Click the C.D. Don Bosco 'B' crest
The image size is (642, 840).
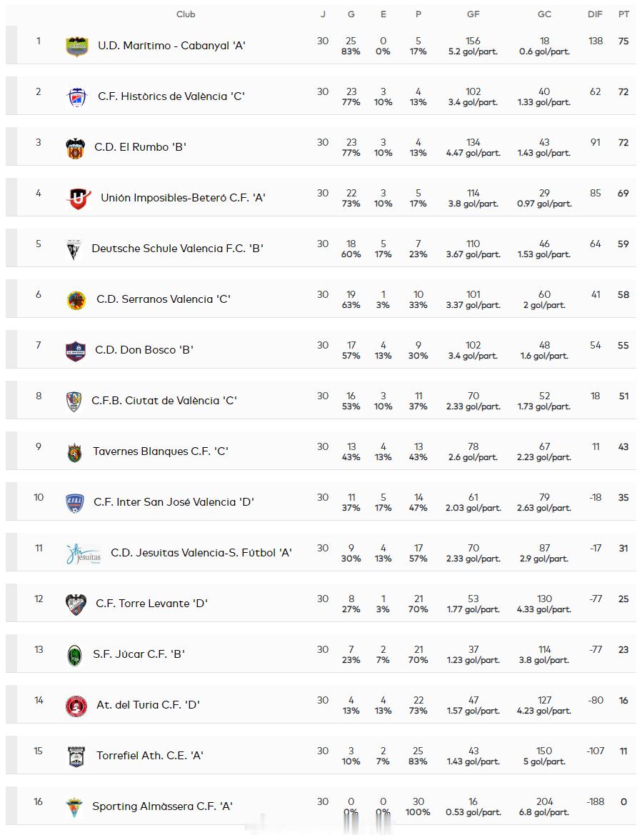[75, 351]
